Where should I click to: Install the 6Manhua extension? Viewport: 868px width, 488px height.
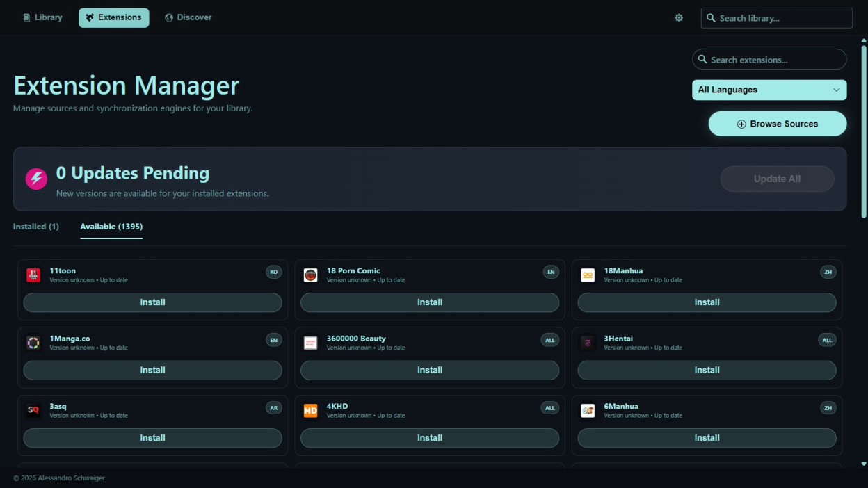pos(707,438)
